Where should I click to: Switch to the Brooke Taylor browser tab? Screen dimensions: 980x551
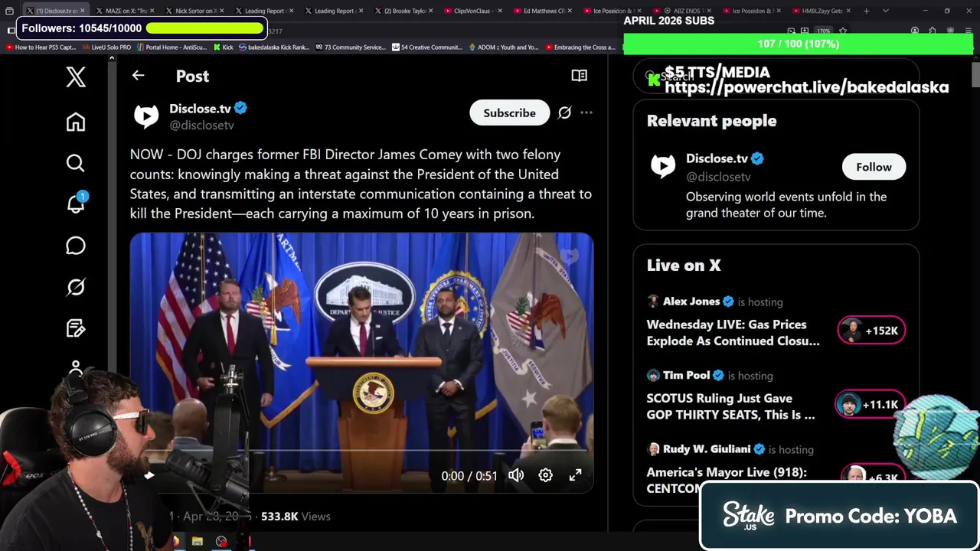click(x=403, y=11)
